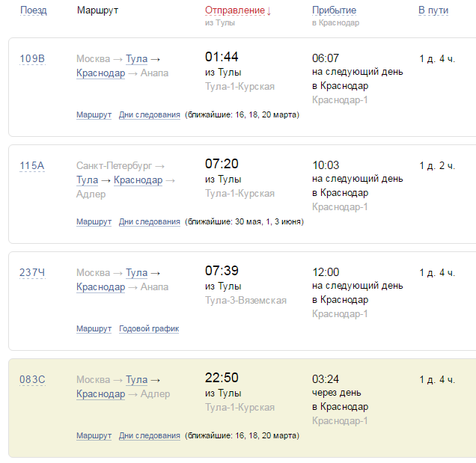Show Дни следования for train 109В

click(150, 114)
